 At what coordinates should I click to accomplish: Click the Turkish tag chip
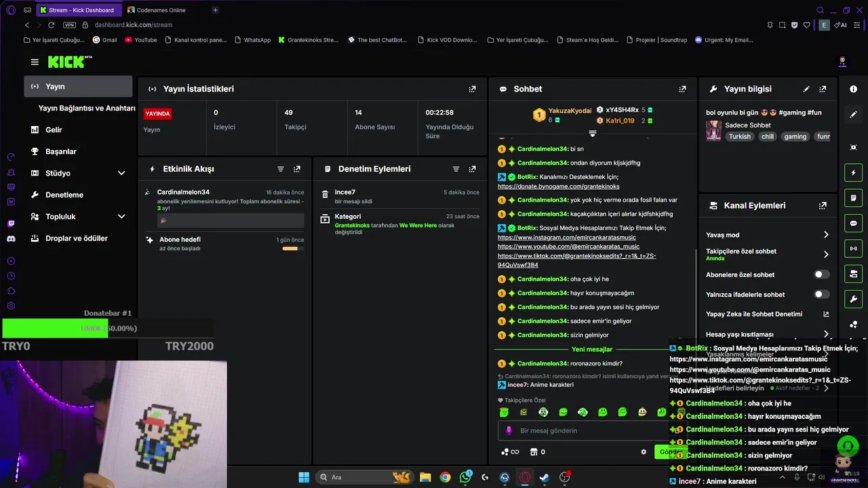740,136
